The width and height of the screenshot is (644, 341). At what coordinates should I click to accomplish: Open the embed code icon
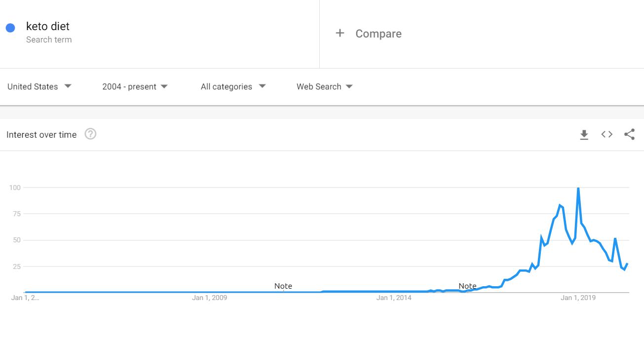coord(607,134)
